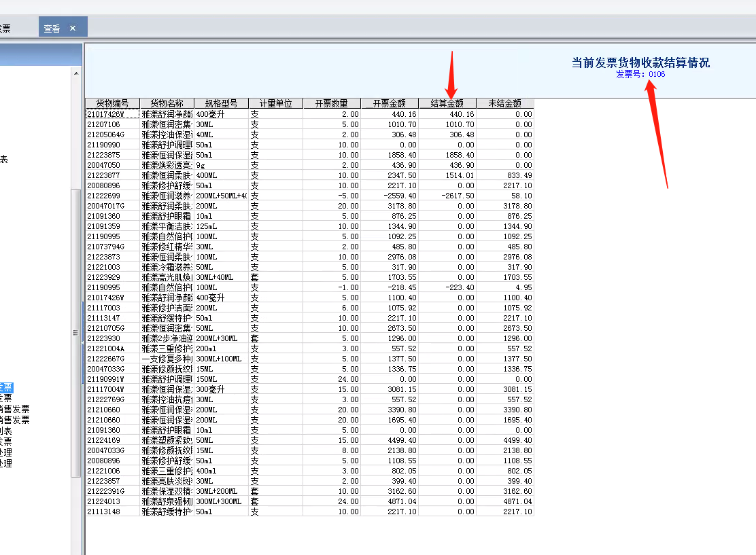Select item code cell 21222699
The height and width of the screenshot is (555, 756).
(112, 196)
